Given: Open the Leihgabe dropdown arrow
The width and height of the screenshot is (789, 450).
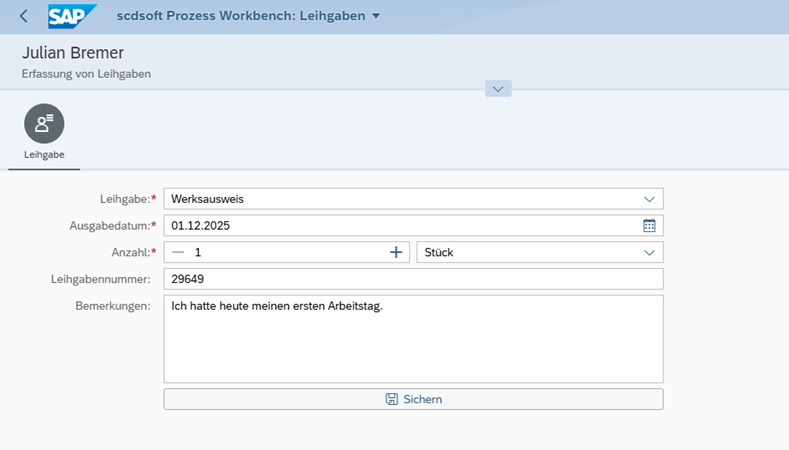Looking at the screenshot, I should click(649, 199).
